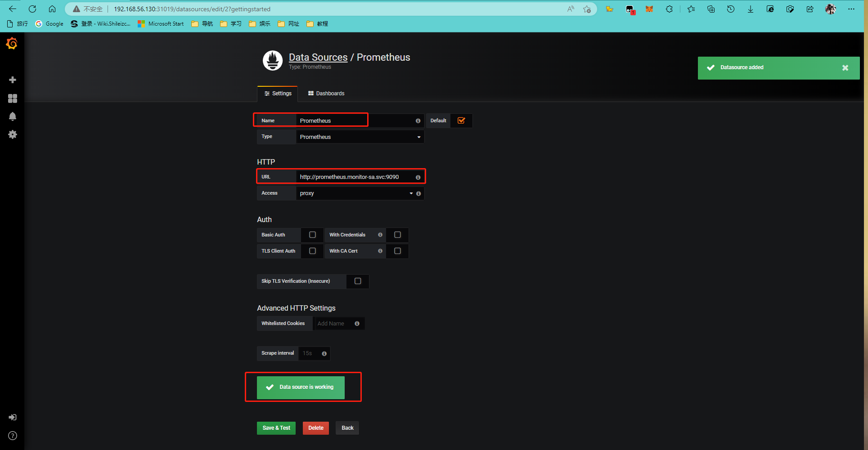This screenshot has height=450, width=868.
Task: Toggle the Default data source checkbox
Action: click(461, 120)
